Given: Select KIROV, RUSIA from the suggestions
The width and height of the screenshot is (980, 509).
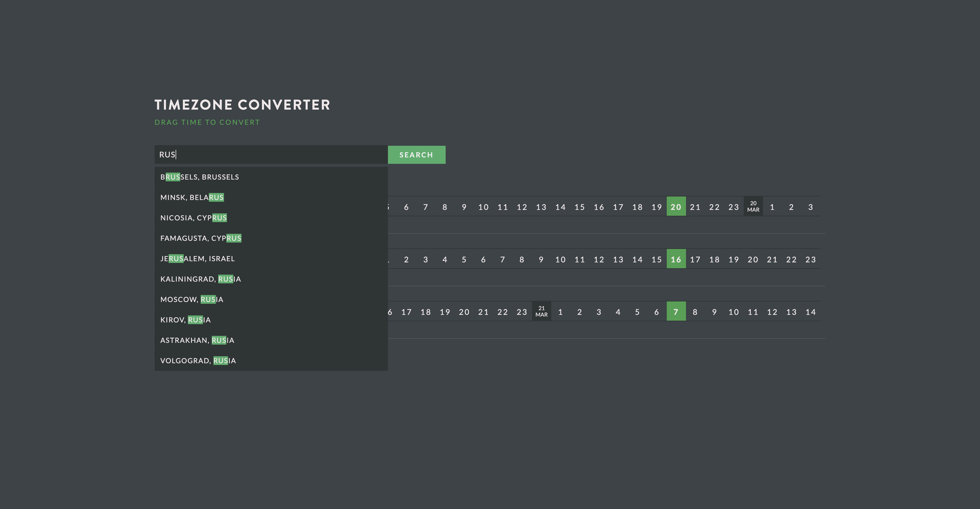Looking at the screenshot, I should point(185,320).
